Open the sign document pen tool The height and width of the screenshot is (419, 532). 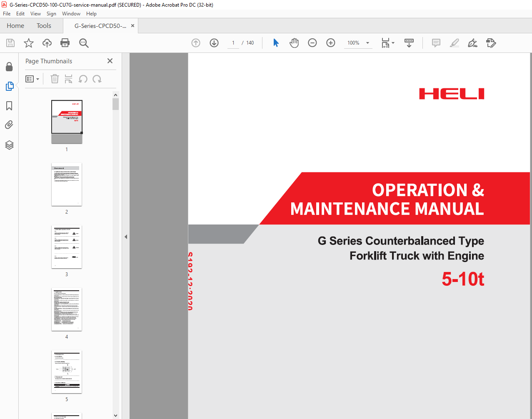472,43
